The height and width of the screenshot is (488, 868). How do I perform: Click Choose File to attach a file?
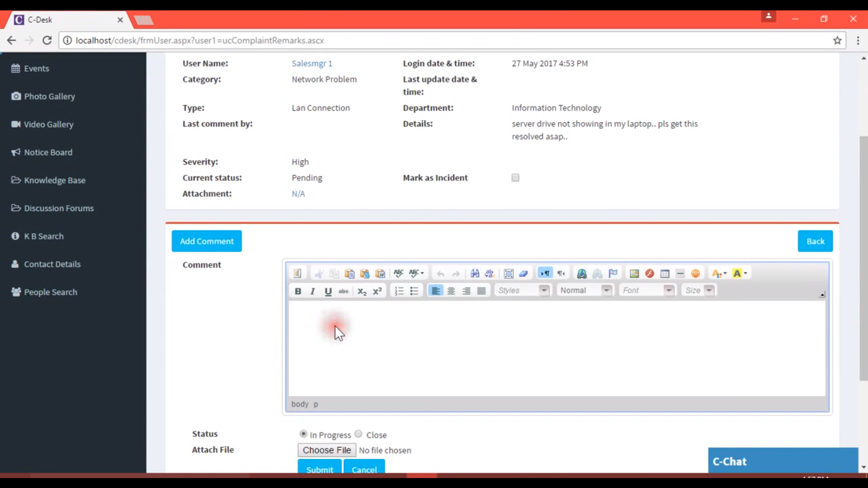(326, 450)
